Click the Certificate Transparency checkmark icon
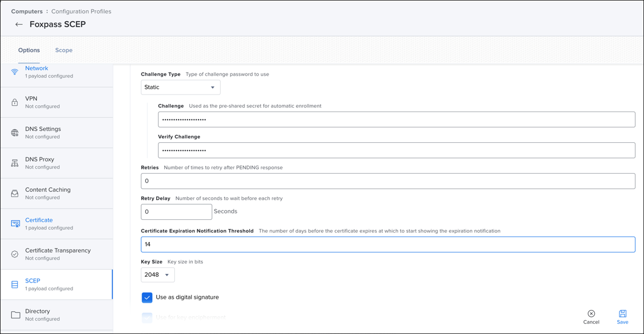This screenshot has width=644, height=334. pyautogui.click(x=15, y=254)
